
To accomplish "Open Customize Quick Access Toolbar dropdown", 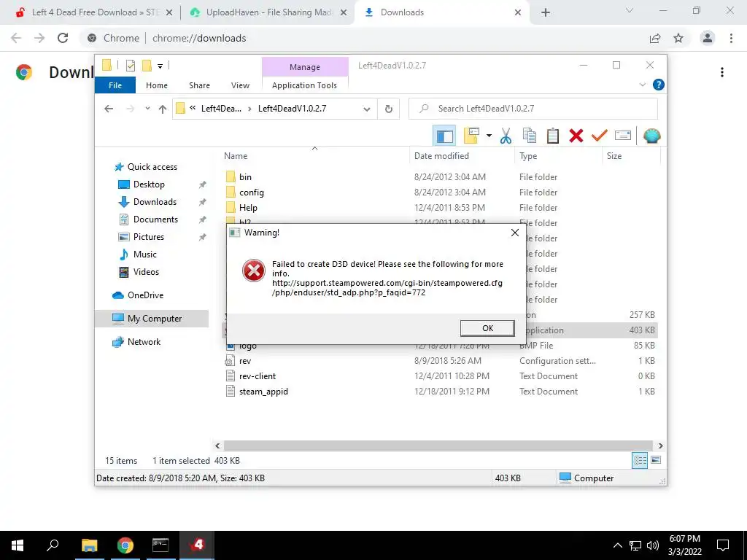I will click(160, 66).
